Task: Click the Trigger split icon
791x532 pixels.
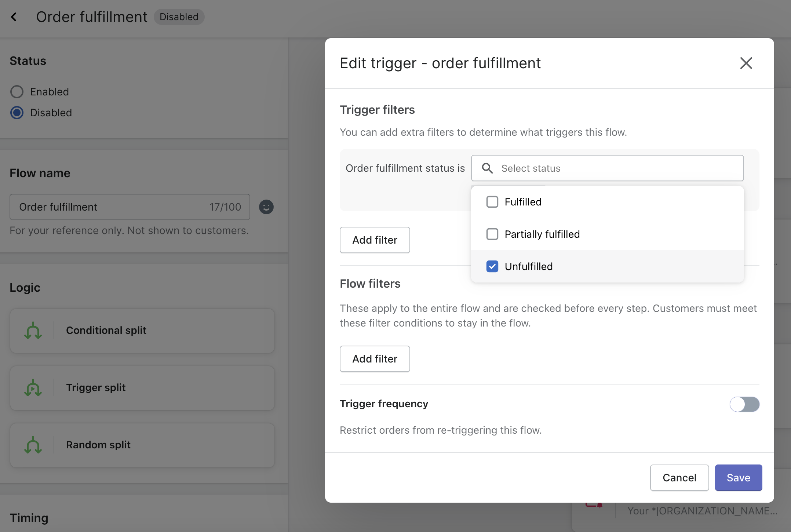Action: click(33, 387)
